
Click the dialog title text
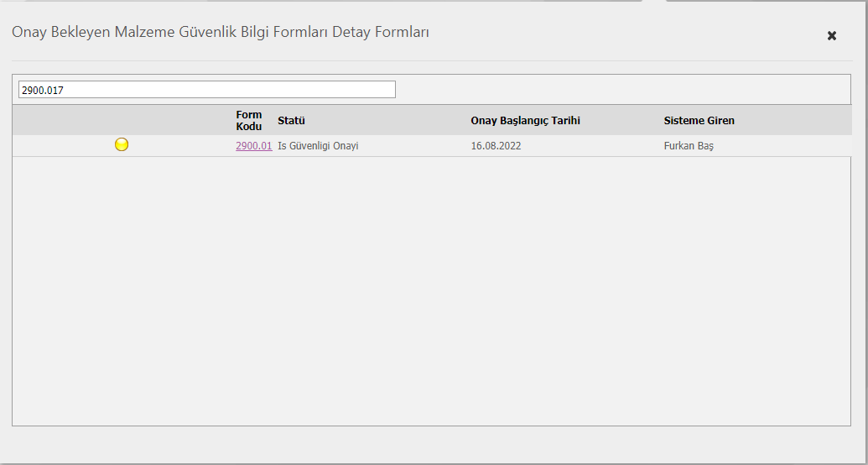point(221,33)
